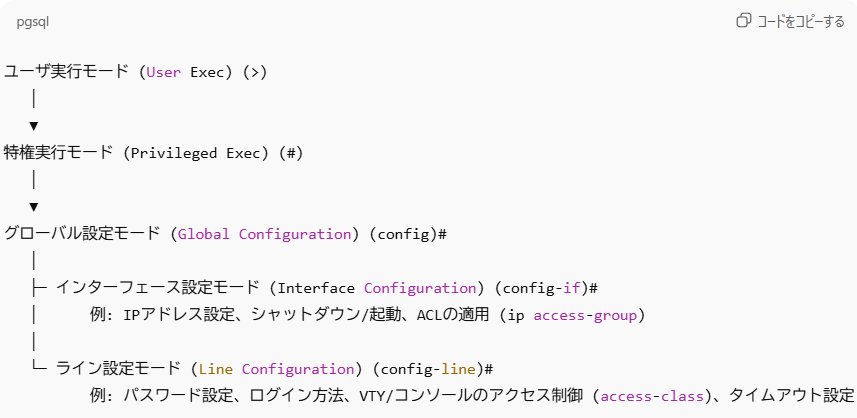Click the (config)# prompt text
Viewport: 857px width, 418px height.
tap(407, 234)
